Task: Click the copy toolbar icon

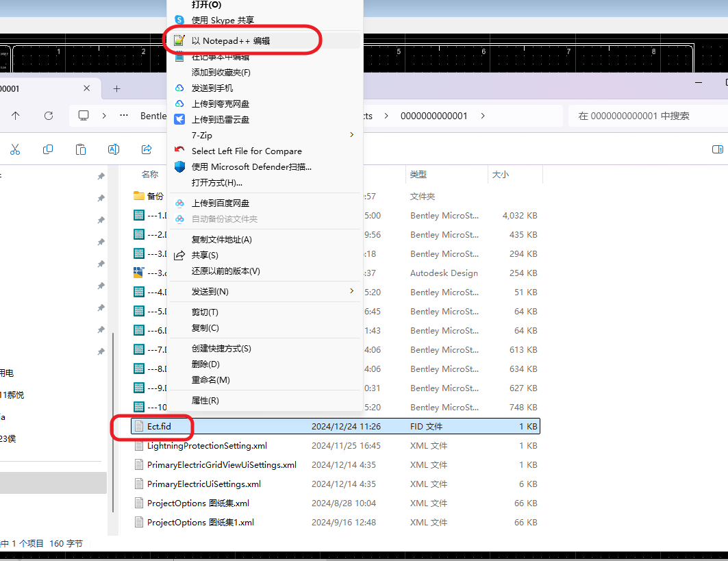Action: pyautogui.click(x=48, y=149)
